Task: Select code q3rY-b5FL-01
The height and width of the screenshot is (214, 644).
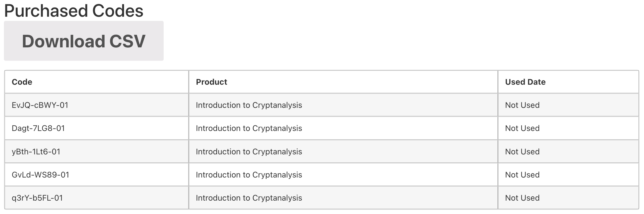Action: coord(37,198)
